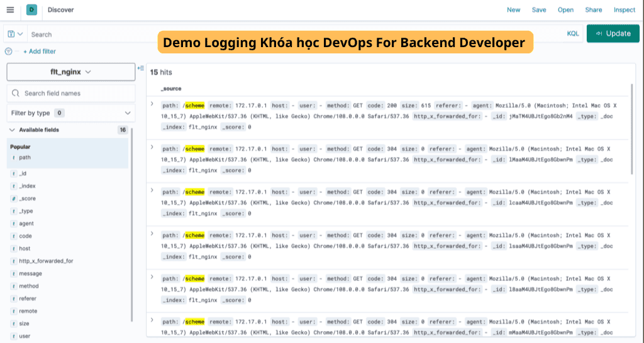The height and width of the screenshot is (343, 644).
Task: Click Save in the top menu
Action: [539, 10]
